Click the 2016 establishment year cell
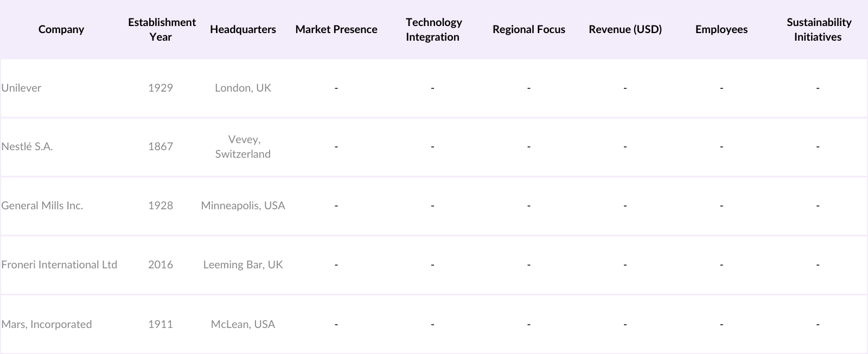The width and height of the screenshot is (868, 354). [161, 265]
